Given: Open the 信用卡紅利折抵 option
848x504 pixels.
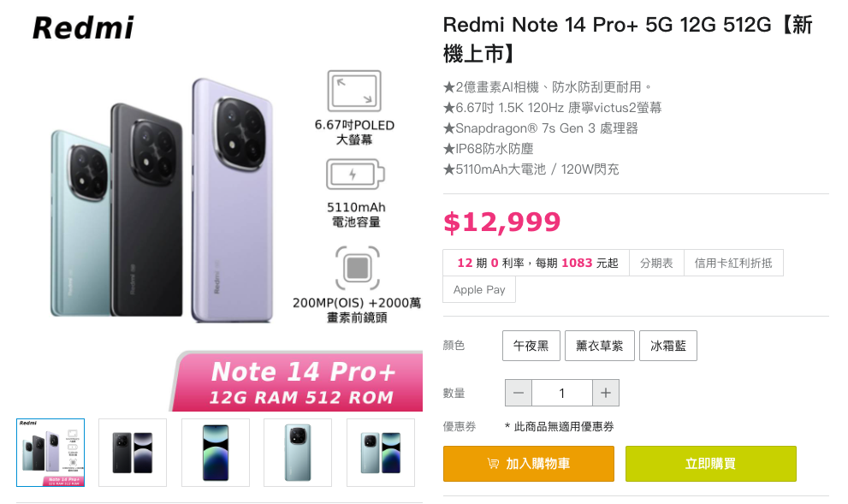Looking at the screenshot, I should [x=733, y=263].
